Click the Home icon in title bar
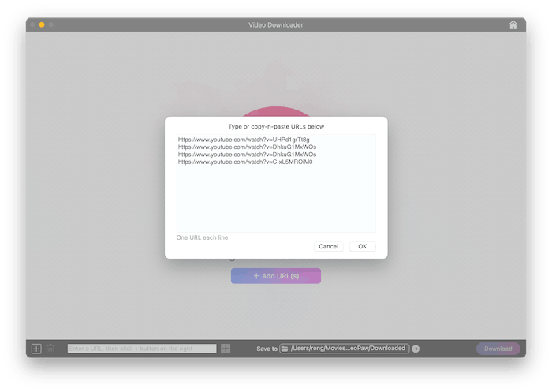Viewport: 552px width, 392px height. click(x=513, y=24)
